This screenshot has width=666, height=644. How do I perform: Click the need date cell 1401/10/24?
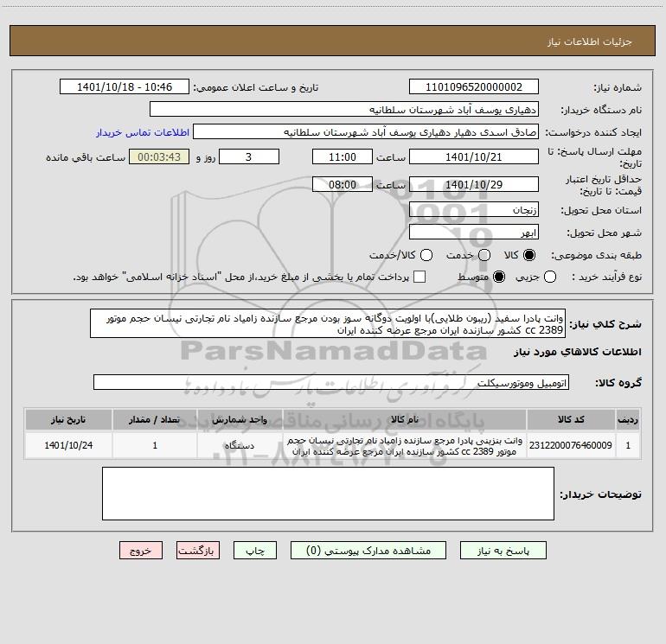68,445
